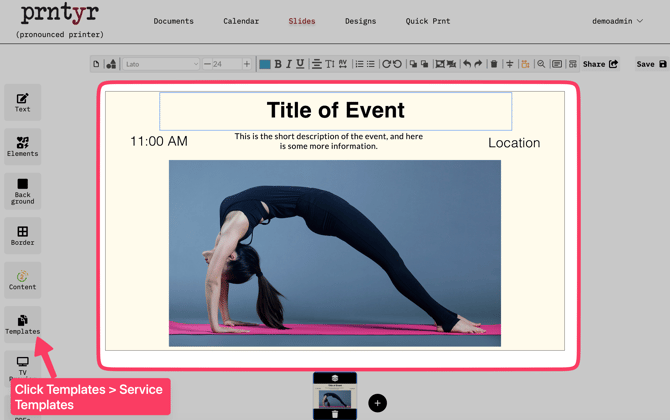Click the Share button
This screenshot has width=670, height=420.
600,64
